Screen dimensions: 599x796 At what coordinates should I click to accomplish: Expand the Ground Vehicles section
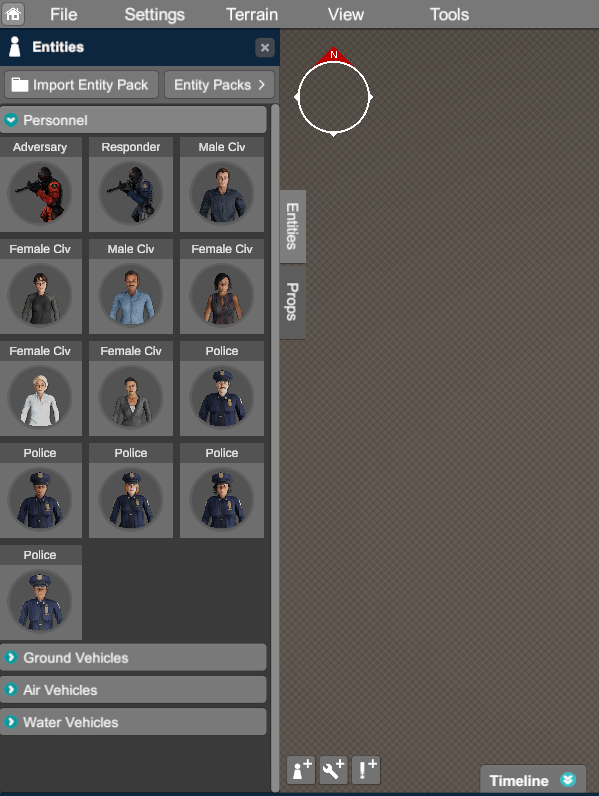(x=133, y=657)
